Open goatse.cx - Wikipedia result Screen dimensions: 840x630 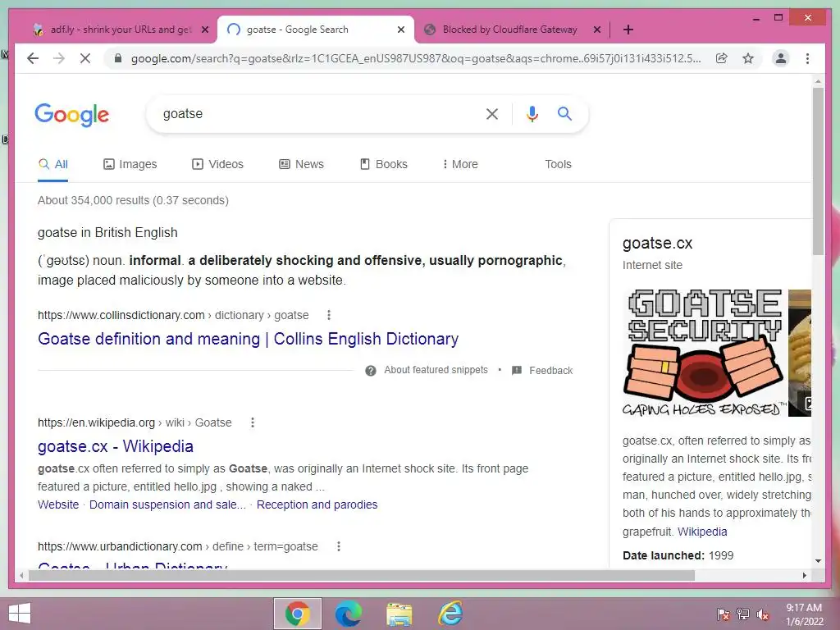pyautogui.click(x=115, y=446)
